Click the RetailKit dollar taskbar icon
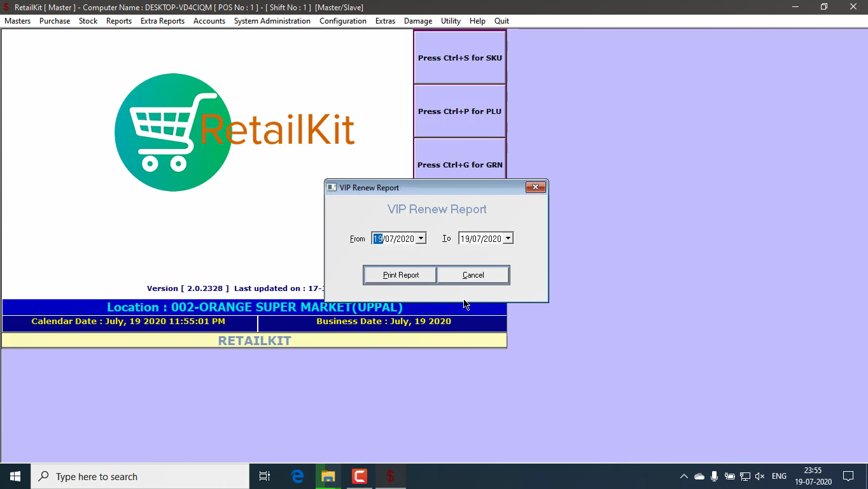 pyautogui.click(x=391, y=476)
